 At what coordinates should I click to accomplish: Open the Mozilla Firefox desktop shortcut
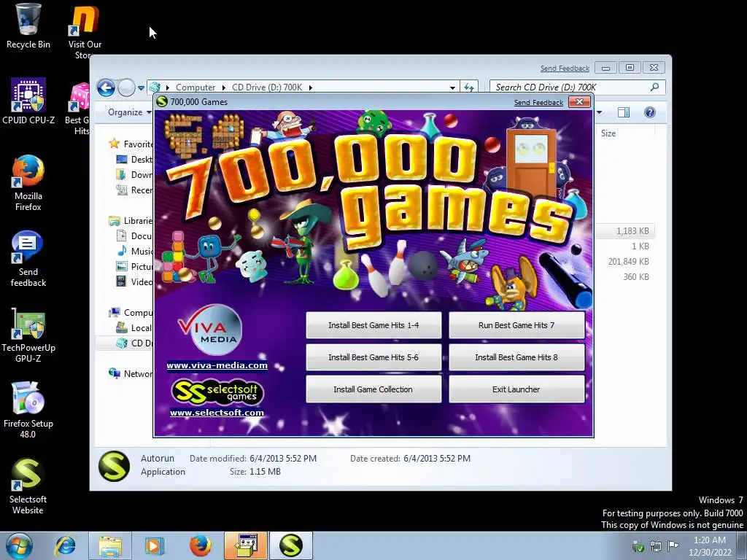click(x=28, y=183)
